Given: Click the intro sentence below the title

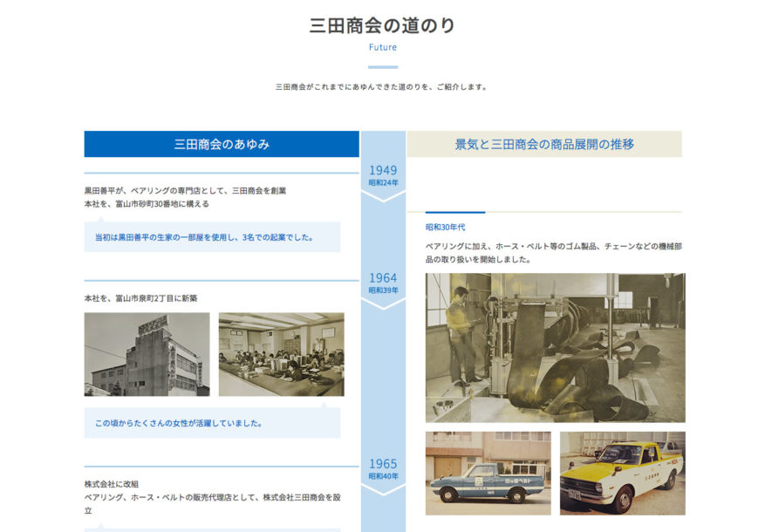Looking at the screenshot, I should pos(382,87).
